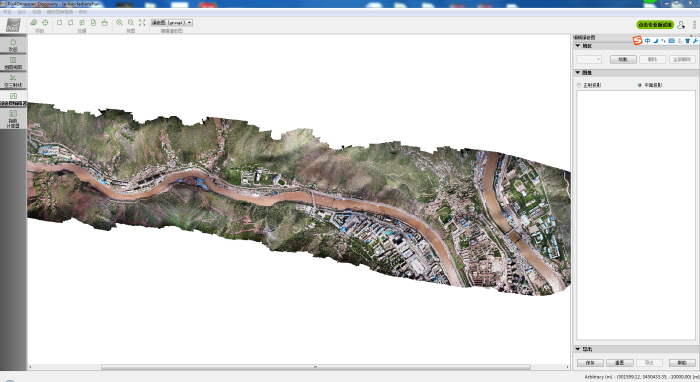700x382 pixels.
Task: Toggle the Sogou Chinese input mode indicator
Action: [647, 41]
